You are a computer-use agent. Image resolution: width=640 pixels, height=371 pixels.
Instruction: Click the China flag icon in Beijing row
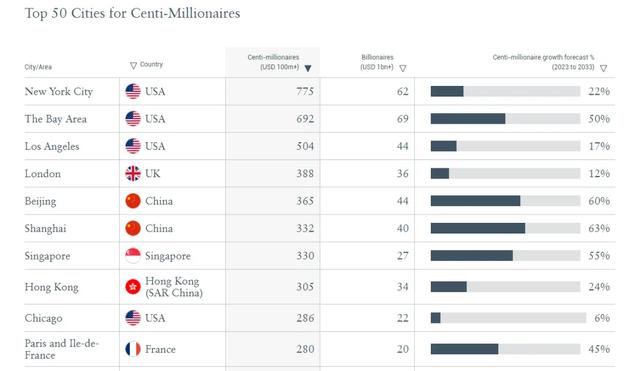pos(133,201)
